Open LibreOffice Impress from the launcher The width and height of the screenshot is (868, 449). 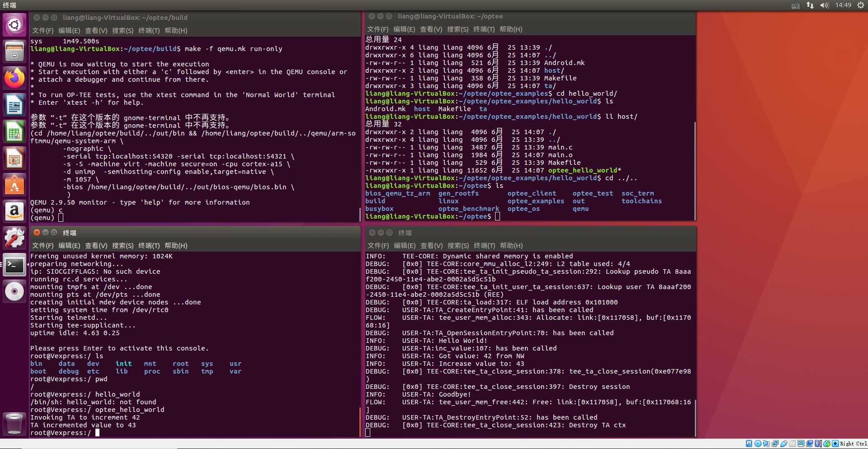click(14, 158)
